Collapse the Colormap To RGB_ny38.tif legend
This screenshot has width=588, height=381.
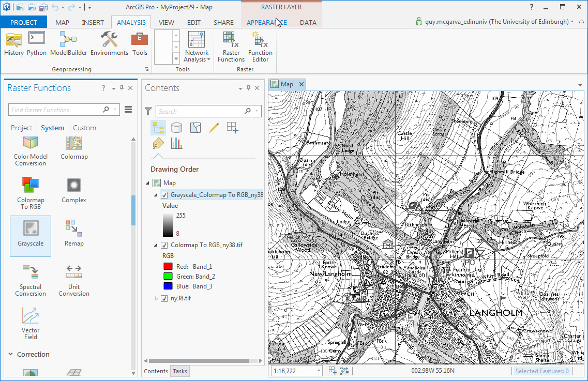[156, 245]
